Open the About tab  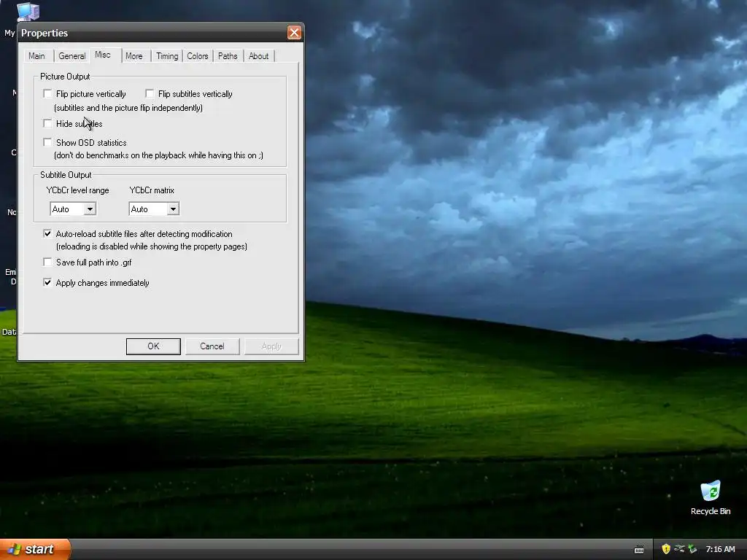tap(259, 56)
